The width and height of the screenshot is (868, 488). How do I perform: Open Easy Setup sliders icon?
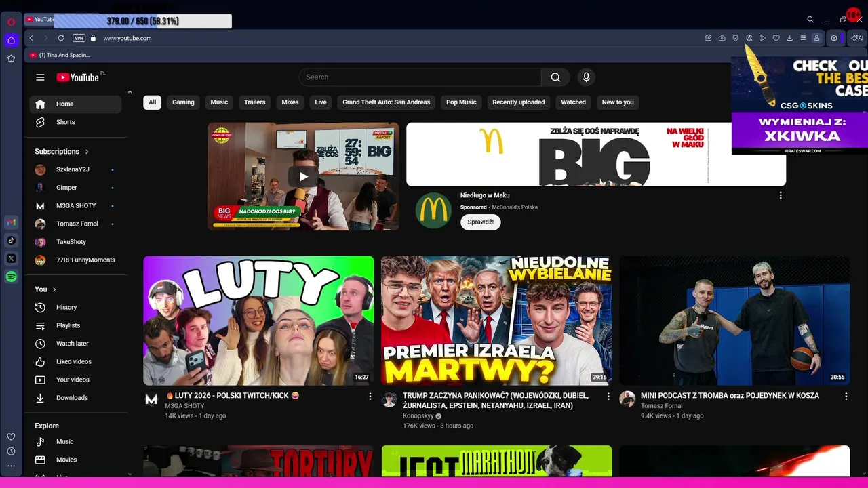(804, 38)
